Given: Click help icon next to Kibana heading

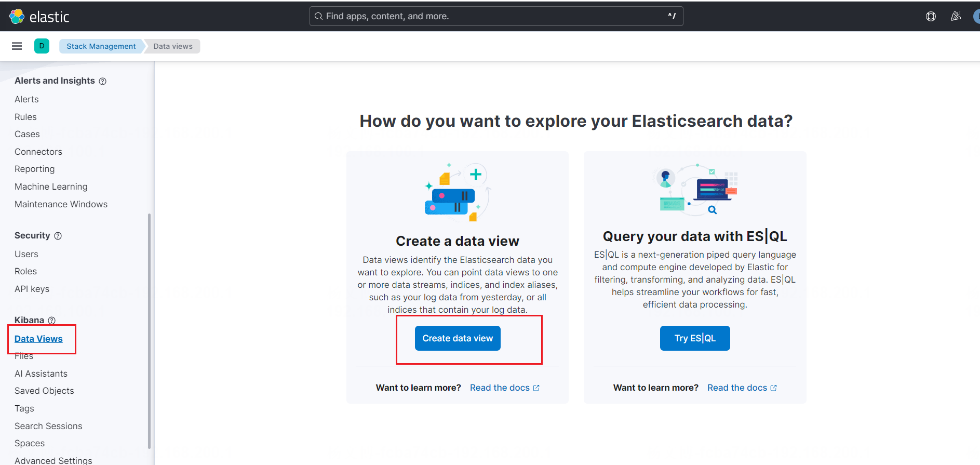Looking at the screenshot, I should point(52,321).
